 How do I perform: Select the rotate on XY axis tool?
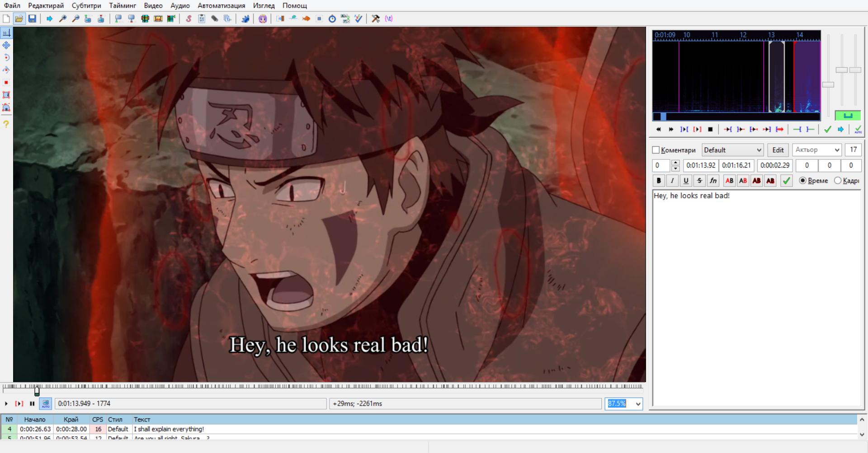(x=6, y=70)
